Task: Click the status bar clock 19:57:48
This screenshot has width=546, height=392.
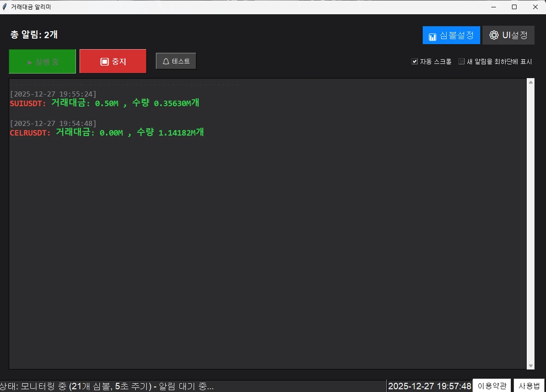Action: coord(430,386)
